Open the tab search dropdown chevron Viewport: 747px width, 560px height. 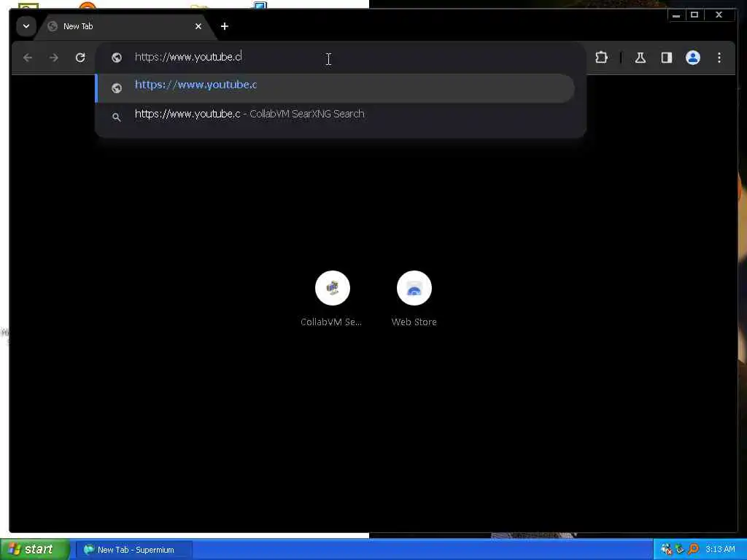(26, 26)
